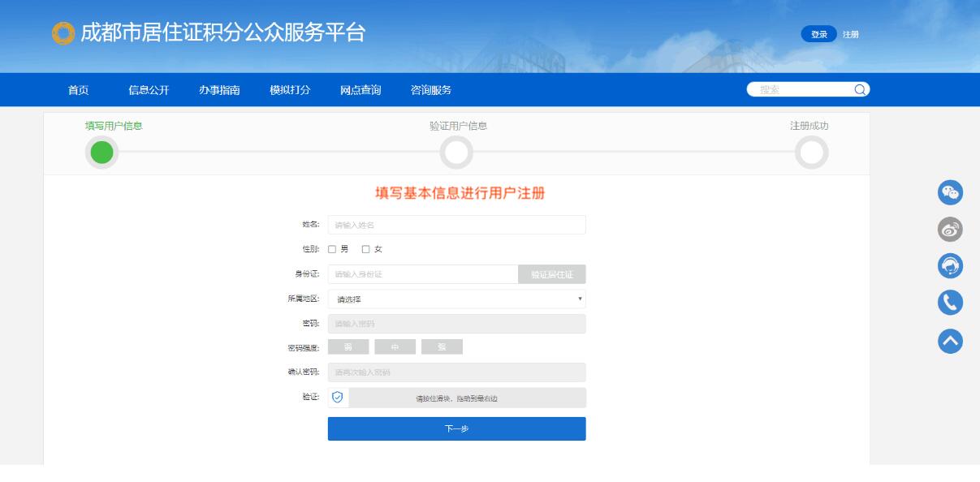Click the back-to-top arrow icon
This screenshot has height=482, width=980.
pyautogui.click(x=950, y=342)
